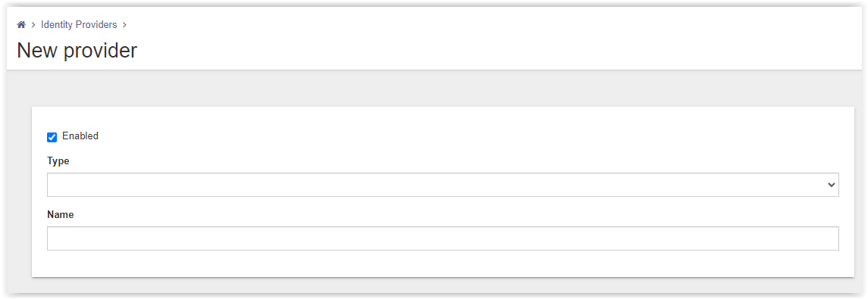Click the Type dropdown arrow icon
This screenshot has width=868, height=299.
tap(831, 185)
